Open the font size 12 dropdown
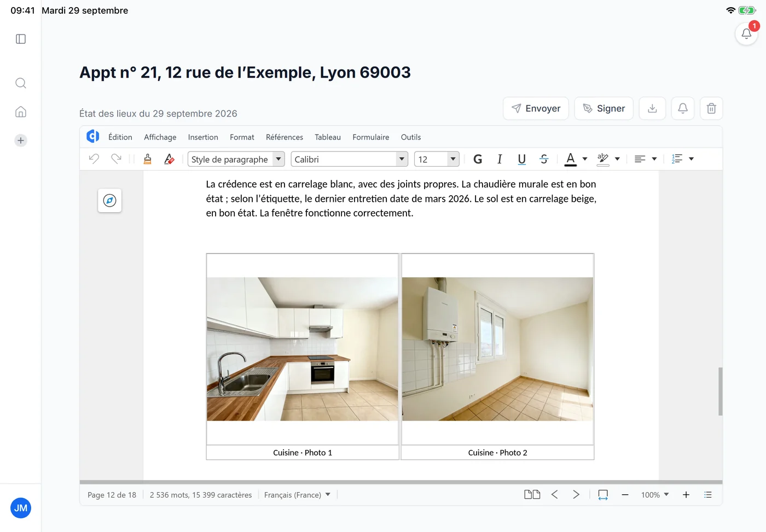Image resolution: width=766 pixels, height=532 pixels. point(453,159)
